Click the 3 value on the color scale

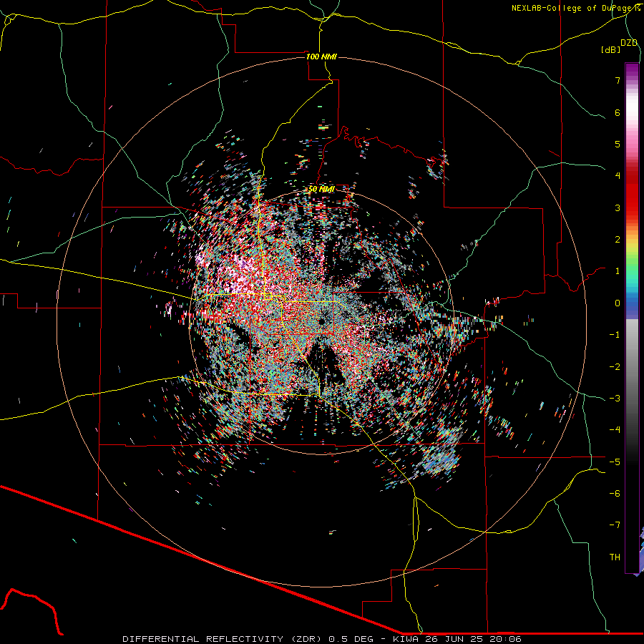[618, 208]
